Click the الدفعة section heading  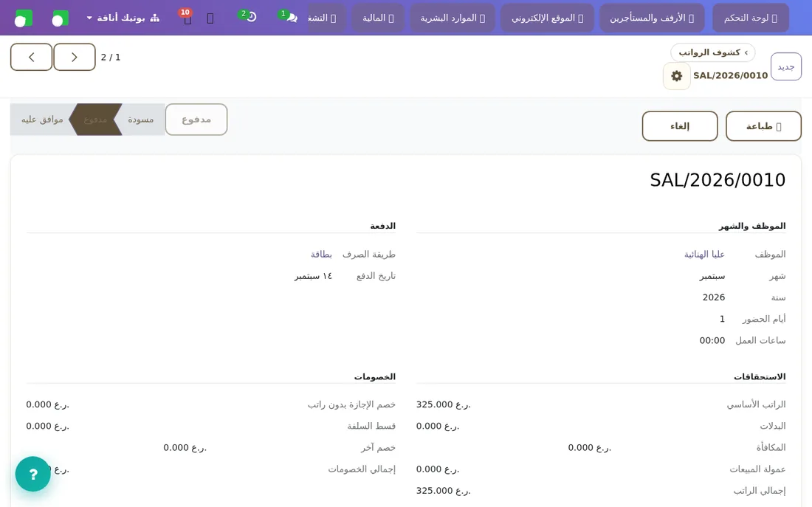click(382, 226)
